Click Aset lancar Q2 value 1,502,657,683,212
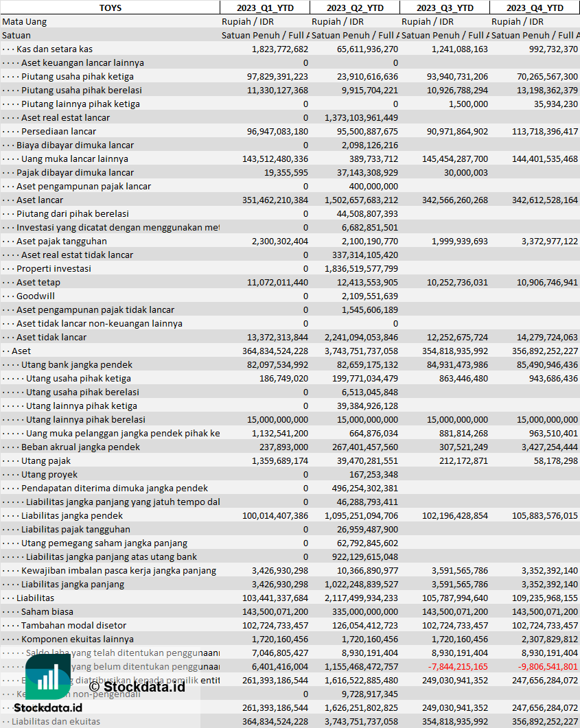The image size is (580, 728). click(x=361, y=200)
